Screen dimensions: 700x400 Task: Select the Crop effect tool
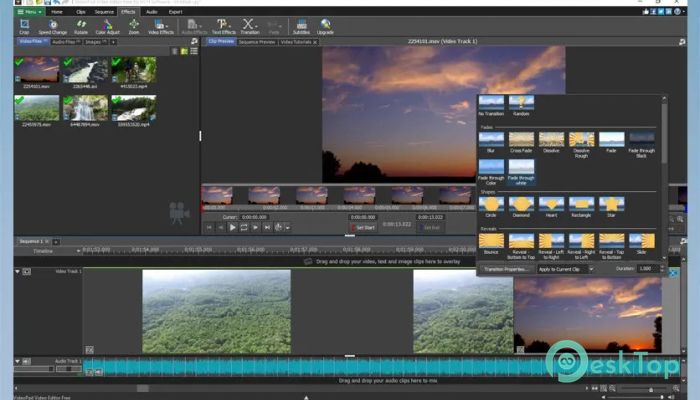tap(25, 27)
